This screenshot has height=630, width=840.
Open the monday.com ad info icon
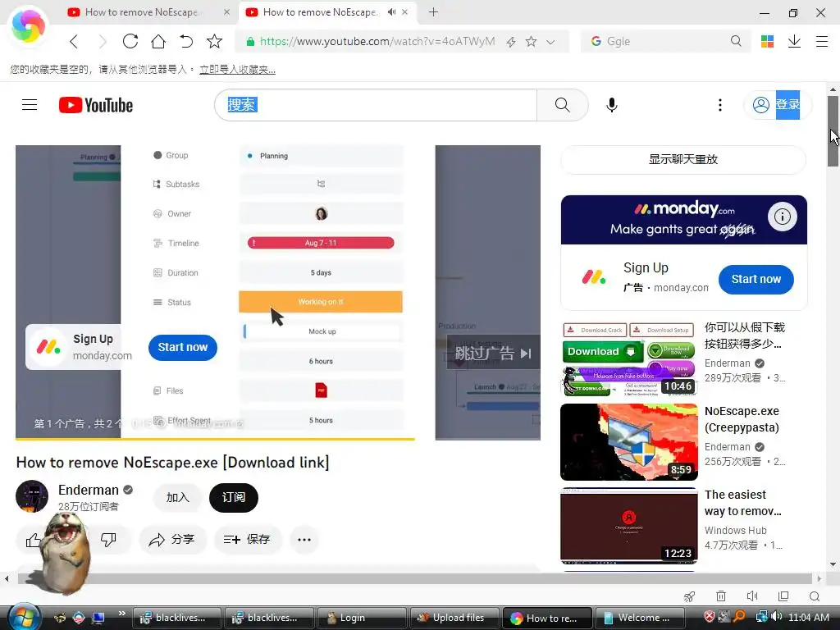tap(782, 217)
